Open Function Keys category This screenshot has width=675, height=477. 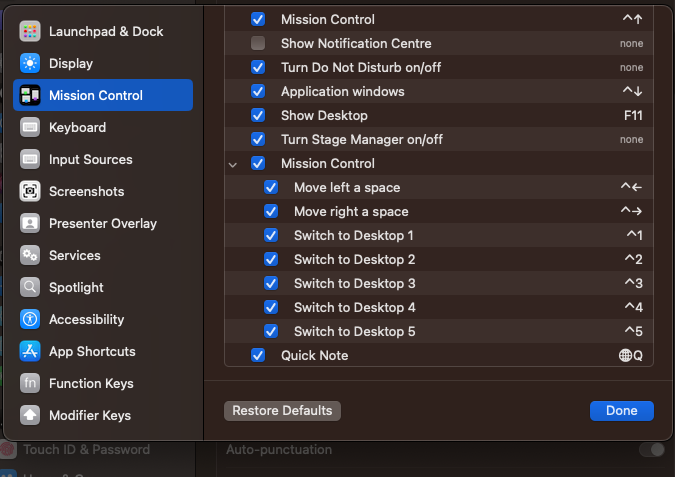pyautogui.click(x=91, y=383)
